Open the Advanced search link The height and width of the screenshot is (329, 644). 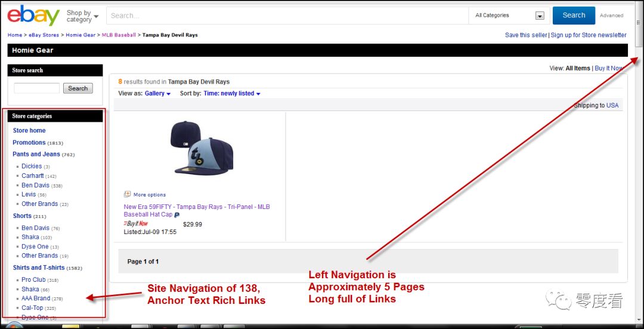click(x=612, y=16)
